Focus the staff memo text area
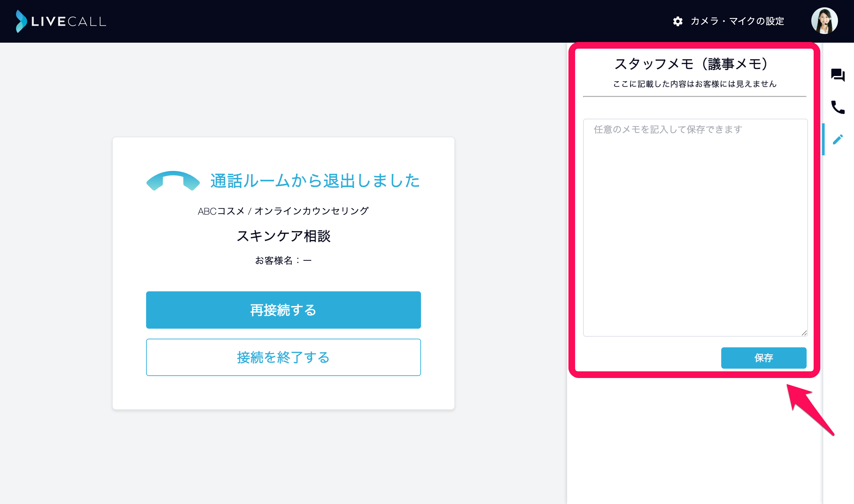 pyautogui.click(x=695, y=228)
